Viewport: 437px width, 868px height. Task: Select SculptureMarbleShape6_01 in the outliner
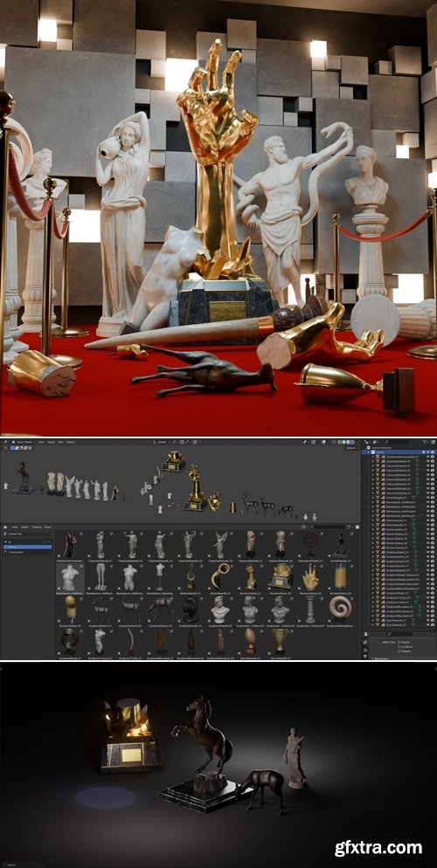coord(402,589)
